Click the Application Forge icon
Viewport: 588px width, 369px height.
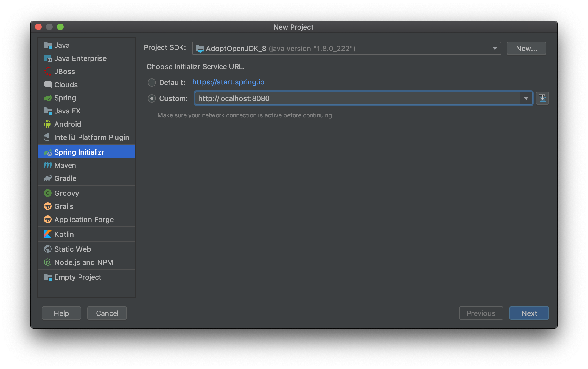pyautogui.click(x=48, y=219)
